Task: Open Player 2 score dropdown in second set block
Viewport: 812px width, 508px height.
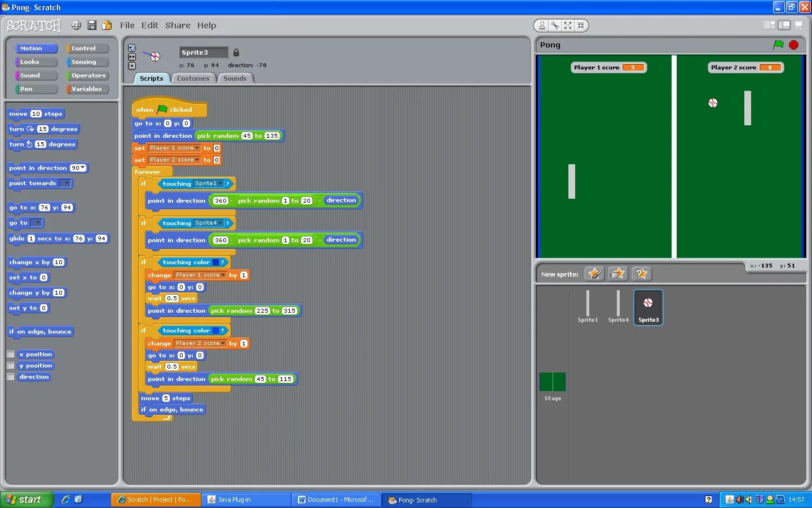Action: point(197,160)
